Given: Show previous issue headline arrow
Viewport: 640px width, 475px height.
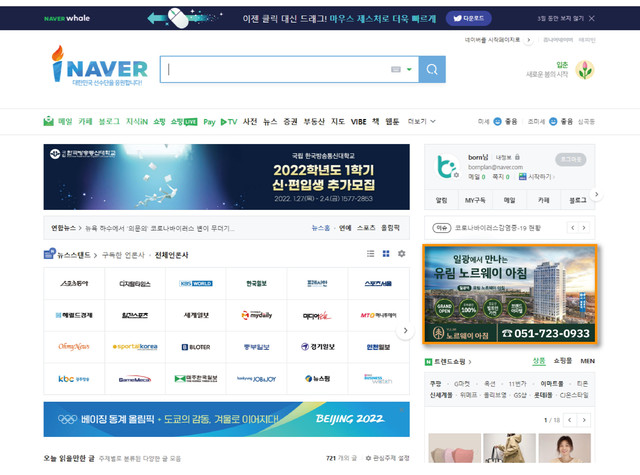Looking at the screenshot, I should click(573, 228).
